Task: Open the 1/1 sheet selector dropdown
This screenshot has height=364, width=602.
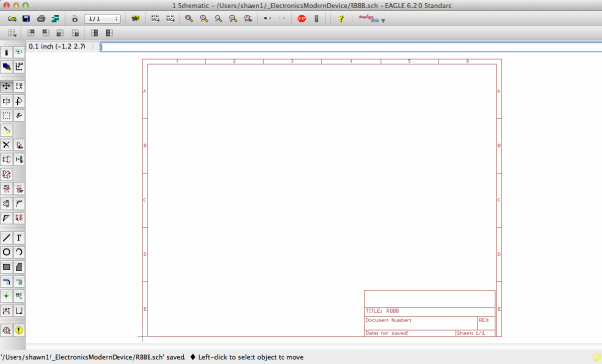Action: [x=103, y=18]
